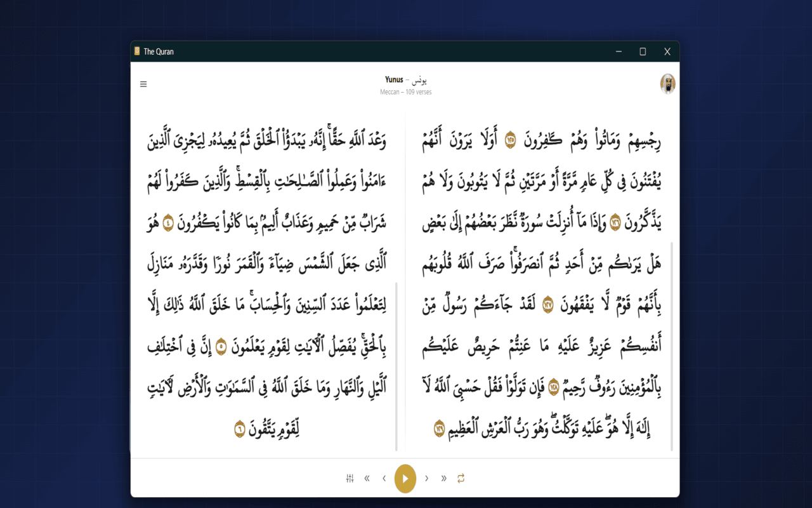Maximize The Quran window
Screen dimensions: 812x508
coord(643,51)
